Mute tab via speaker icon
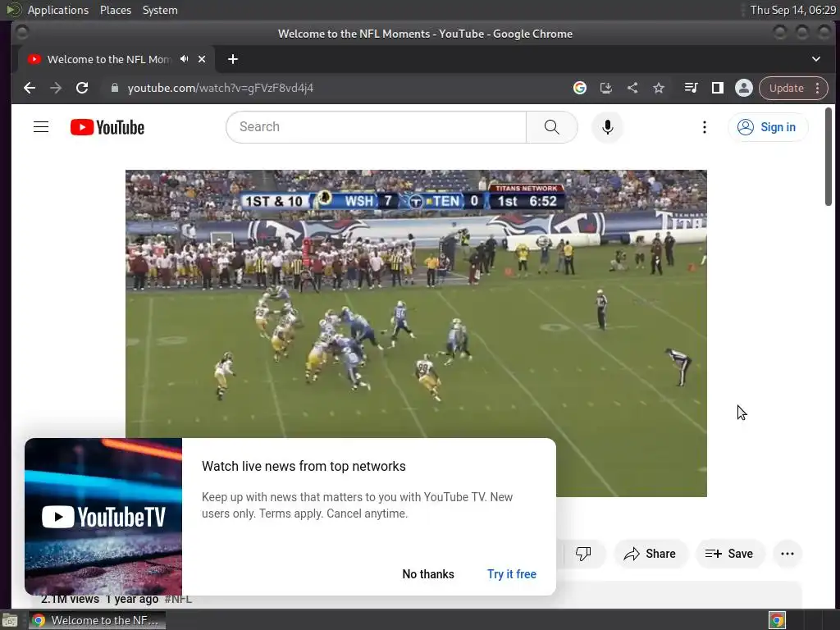 [x=185, y=59]
